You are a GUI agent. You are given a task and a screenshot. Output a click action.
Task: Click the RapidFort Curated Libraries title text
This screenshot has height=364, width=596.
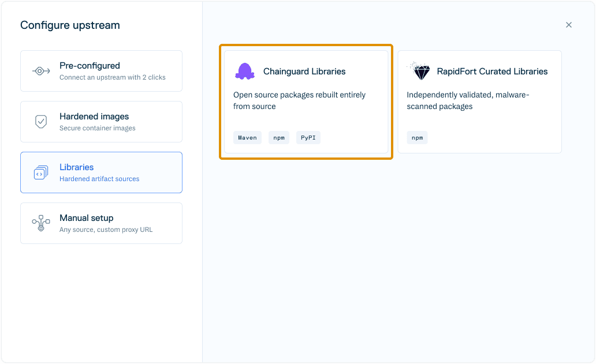click(x=492, y=72)
